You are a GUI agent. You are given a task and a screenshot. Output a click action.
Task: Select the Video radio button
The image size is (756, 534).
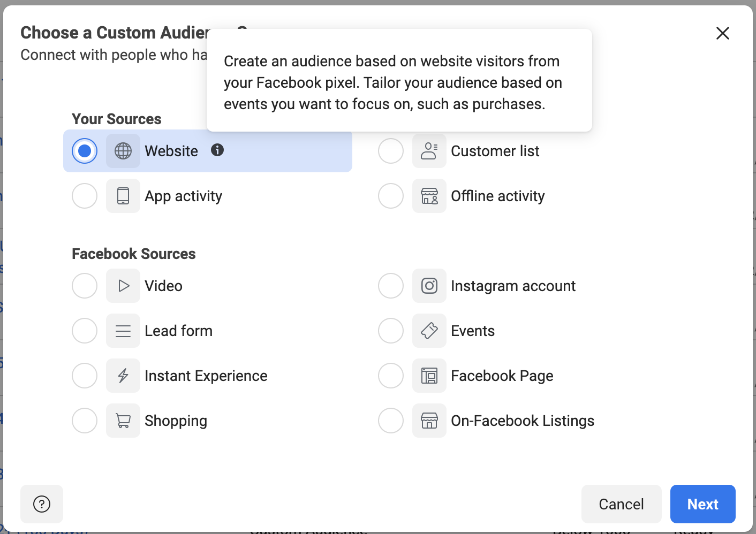[85, 286]
